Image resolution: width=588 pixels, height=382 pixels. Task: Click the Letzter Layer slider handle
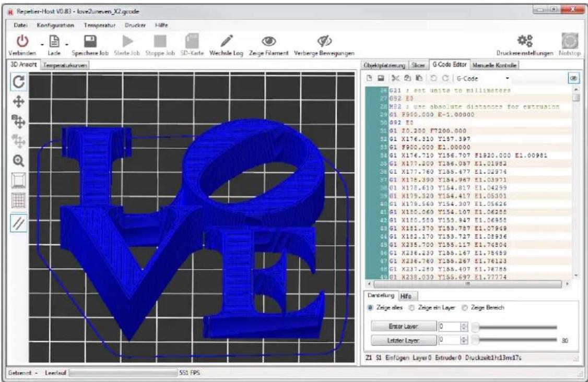[476, 340]
